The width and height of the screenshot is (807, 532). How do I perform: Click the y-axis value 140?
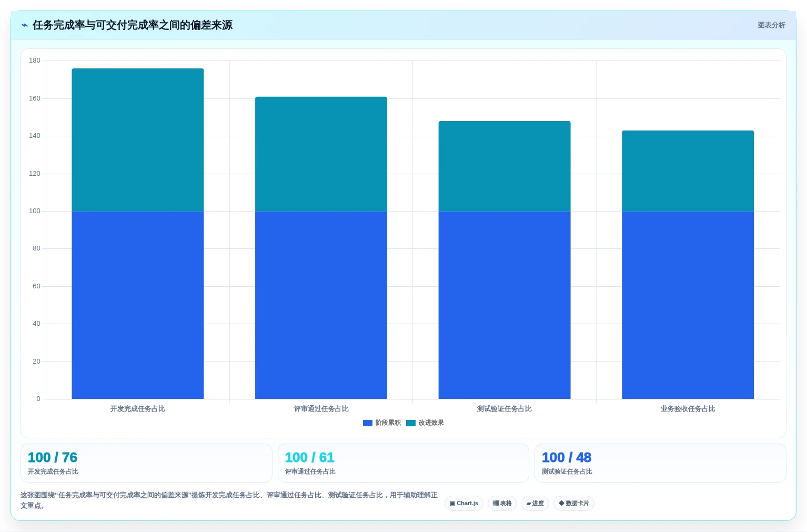[x=35, y=136]
